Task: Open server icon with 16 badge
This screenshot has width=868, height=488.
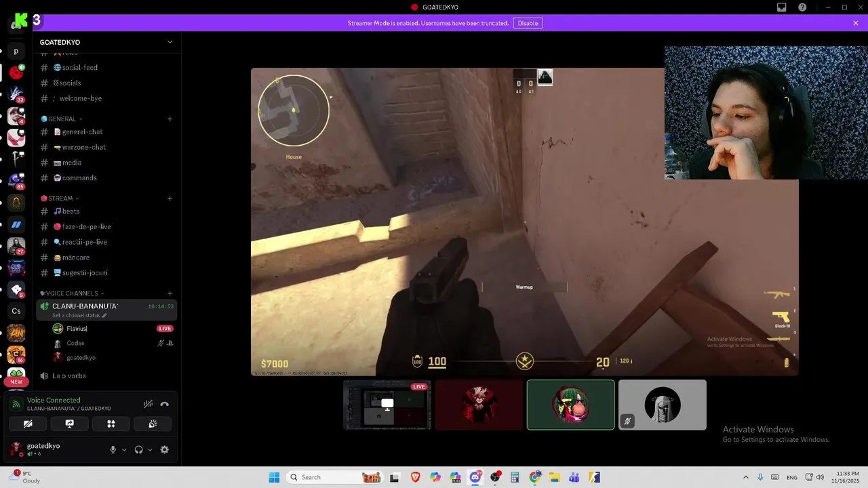Action: (x=16, y=354)
